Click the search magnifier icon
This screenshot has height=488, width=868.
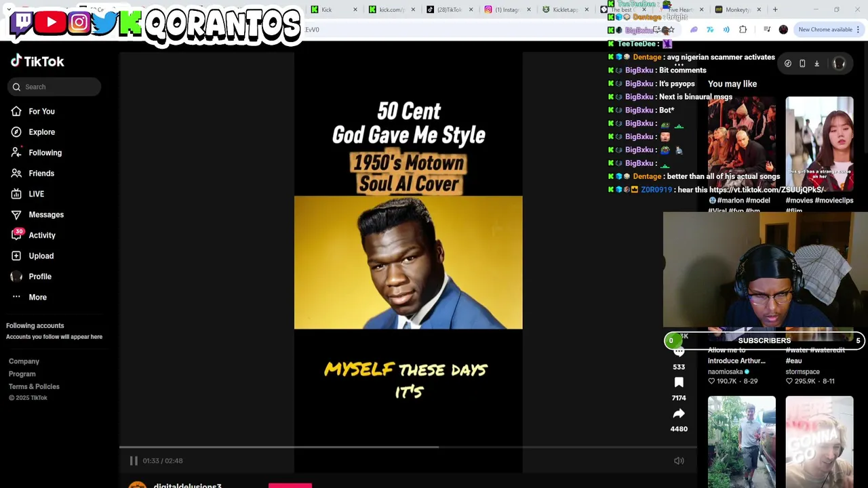pyautogui.click(x=16, y=87)
